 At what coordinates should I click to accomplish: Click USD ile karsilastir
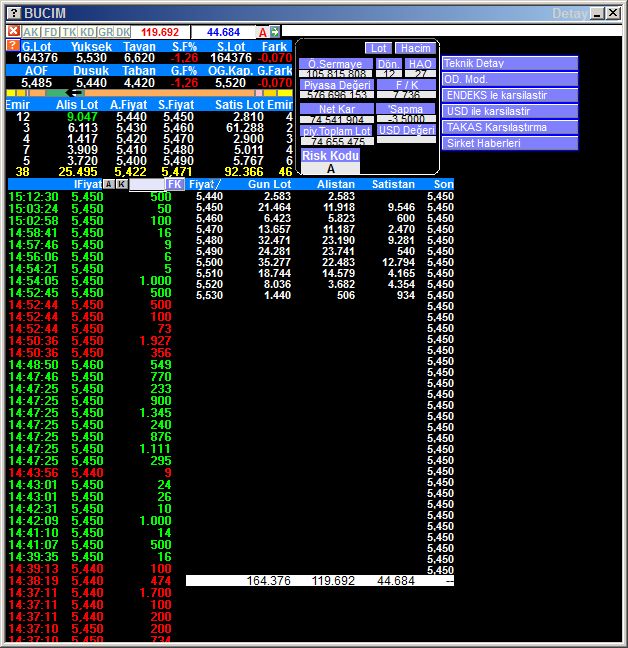coord(509,112)
